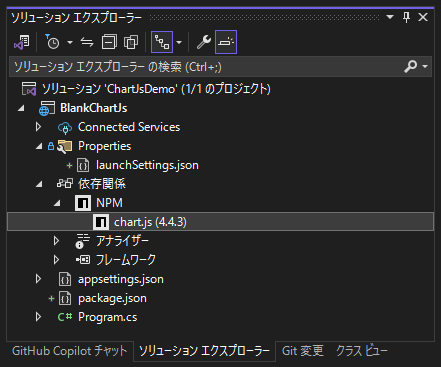The image size is (441, 367).
Task: Click the launchSettings.json file icon
Action: pyautogui.click(x=83, y=165)
